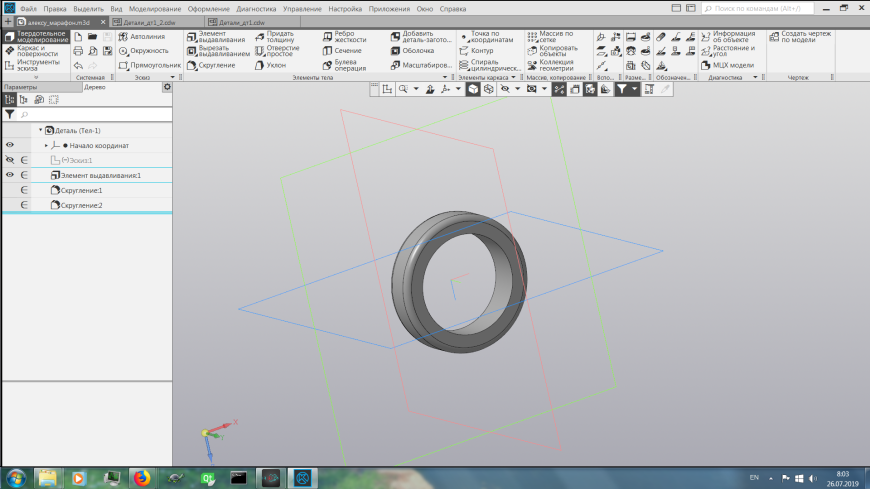Viewport: 870px width, 489px height.
Task: Expand the Начало координат tree node
Action: pos(46,145)
